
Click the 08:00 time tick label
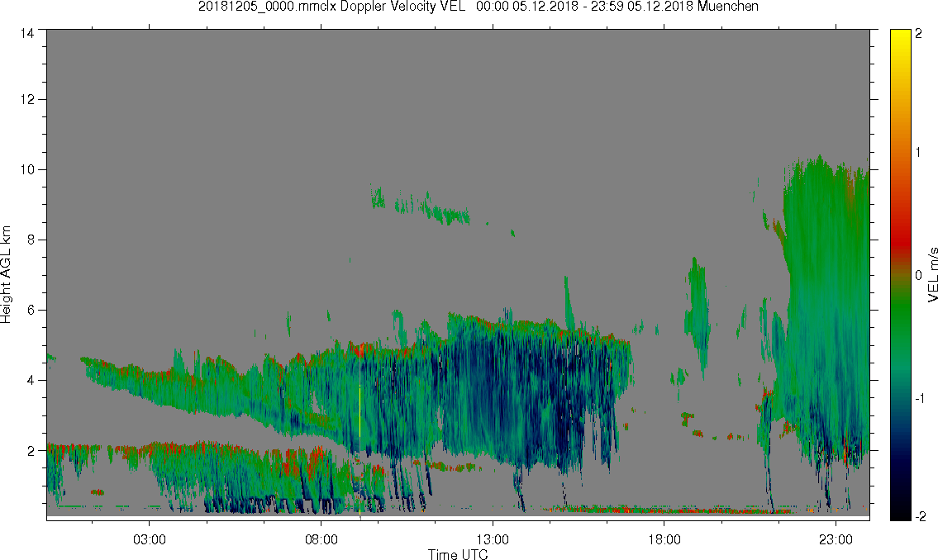click(321, 539)
